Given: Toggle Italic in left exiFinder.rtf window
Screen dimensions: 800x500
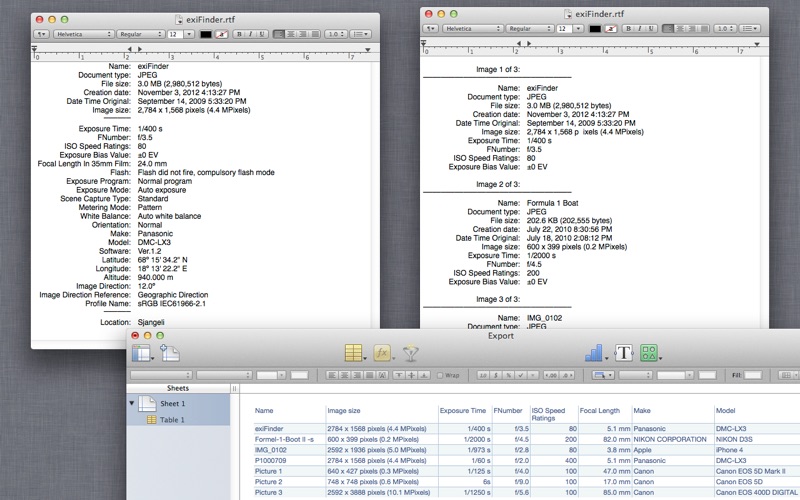Looking at the screenshot, I should click(x=251, y=34).
